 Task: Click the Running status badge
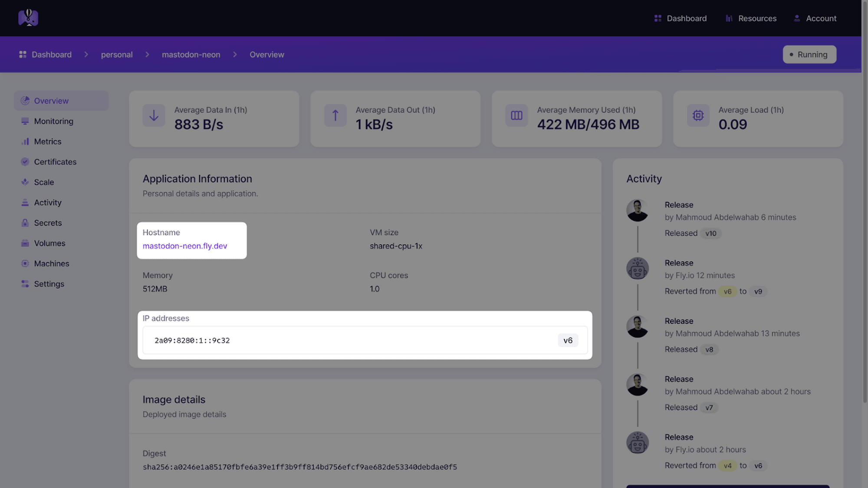pos(809,55)
